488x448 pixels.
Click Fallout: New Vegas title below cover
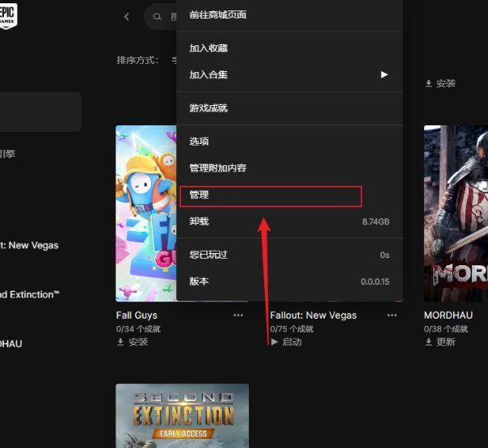coord(313,315)
